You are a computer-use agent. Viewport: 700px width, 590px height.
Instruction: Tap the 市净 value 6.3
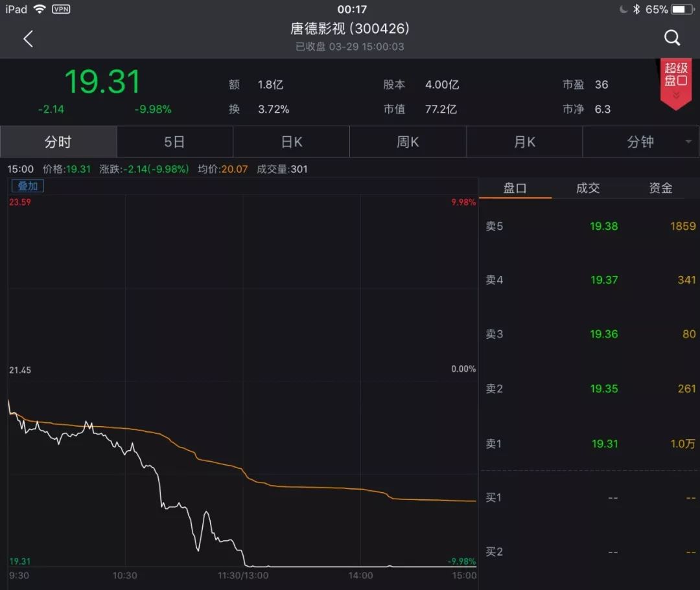click(x=603, y=109)
